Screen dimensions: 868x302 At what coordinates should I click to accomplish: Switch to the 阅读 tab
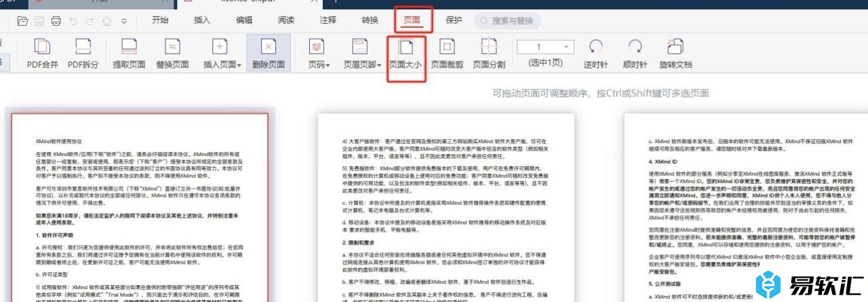coord(286,20)
